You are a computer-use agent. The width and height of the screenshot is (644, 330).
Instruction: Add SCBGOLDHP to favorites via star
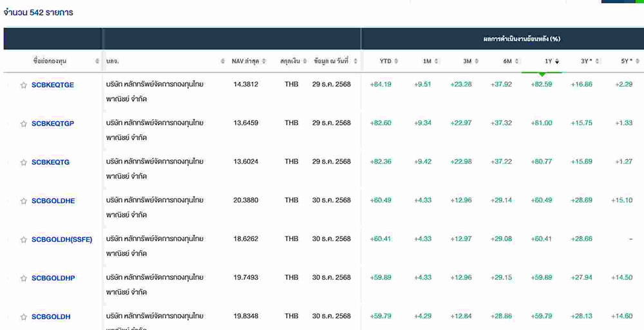[24, 278]
